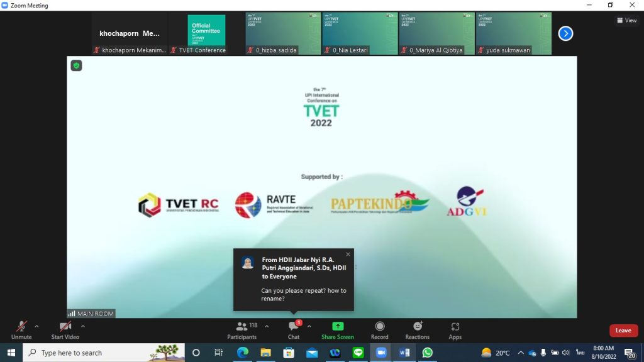Screen dimensions: 644x362
Task: Select khochaporn Mekanim participant thumbnail
Action: (130, 34)
